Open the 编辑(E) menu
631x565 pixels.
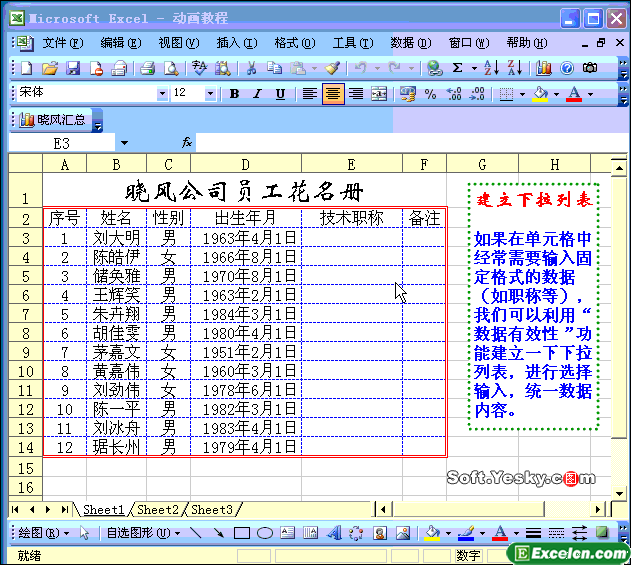pyautogui.click(x=121, y=43)
